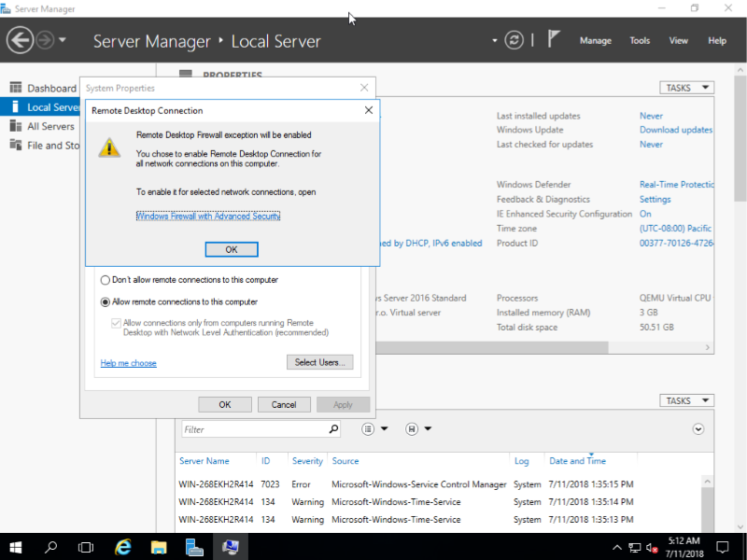Click the Server Manager taskbar icon

[x=194, y=547]
